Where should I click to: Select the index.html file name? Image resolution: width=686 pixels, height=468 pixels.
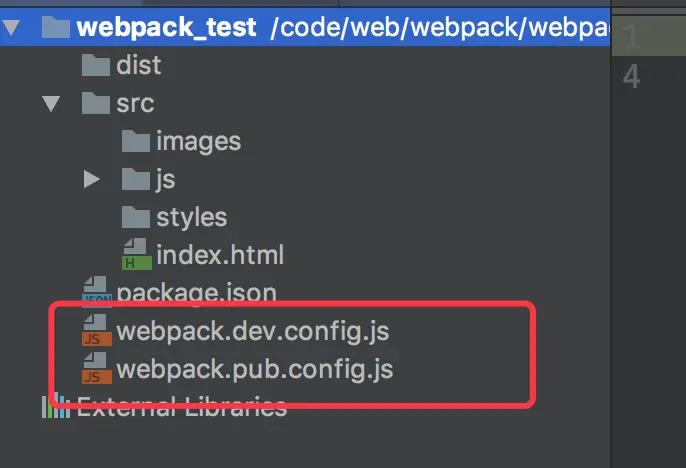[220, 255]
